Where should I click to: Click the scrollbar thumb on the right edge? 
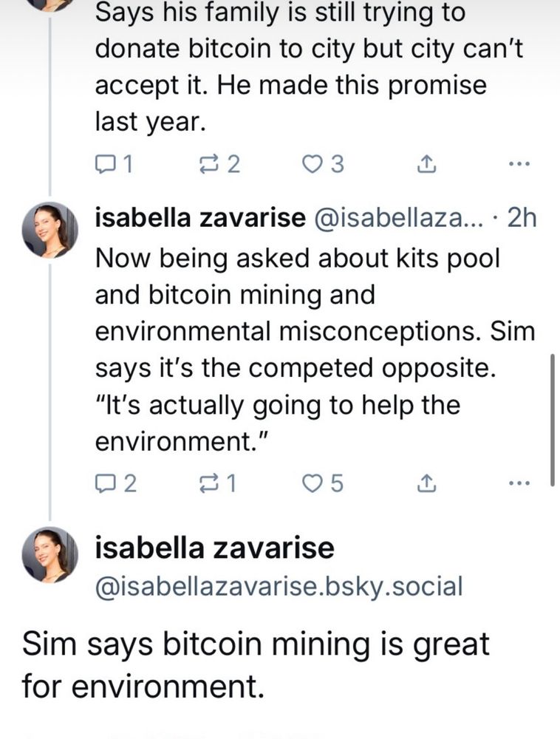tap(553, 419)
